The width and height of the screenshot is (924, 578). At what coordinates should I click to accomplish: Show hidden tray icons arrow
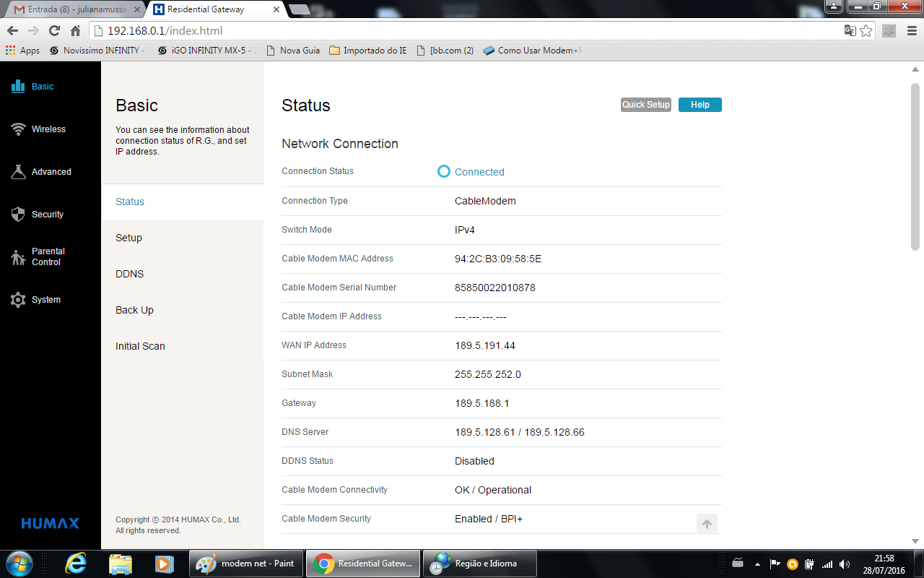[757, 564]
